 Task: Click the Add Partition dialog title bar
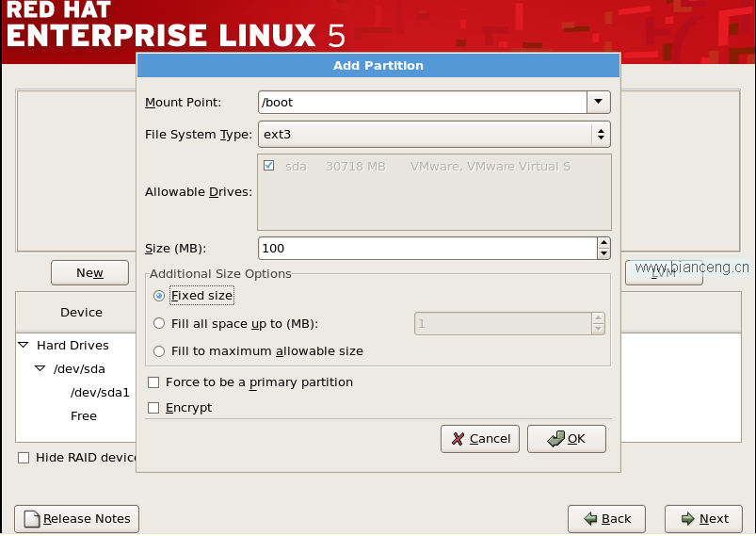click(378, 66)
